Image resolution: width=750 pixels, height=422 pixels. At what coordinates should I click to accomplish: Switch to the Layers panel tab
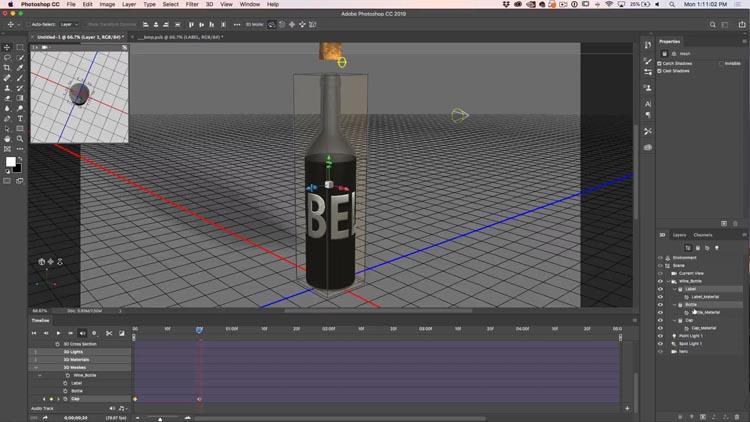(679, 235)
